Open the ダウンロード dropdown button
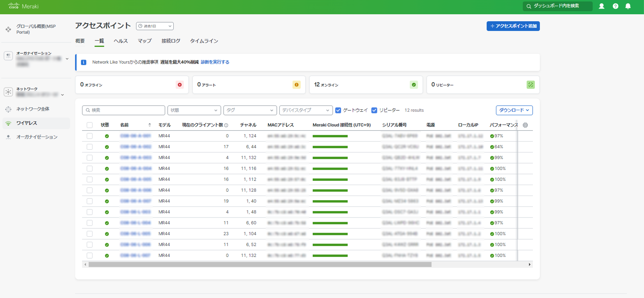This screenshot has height=298, width=644. point(514,110)
